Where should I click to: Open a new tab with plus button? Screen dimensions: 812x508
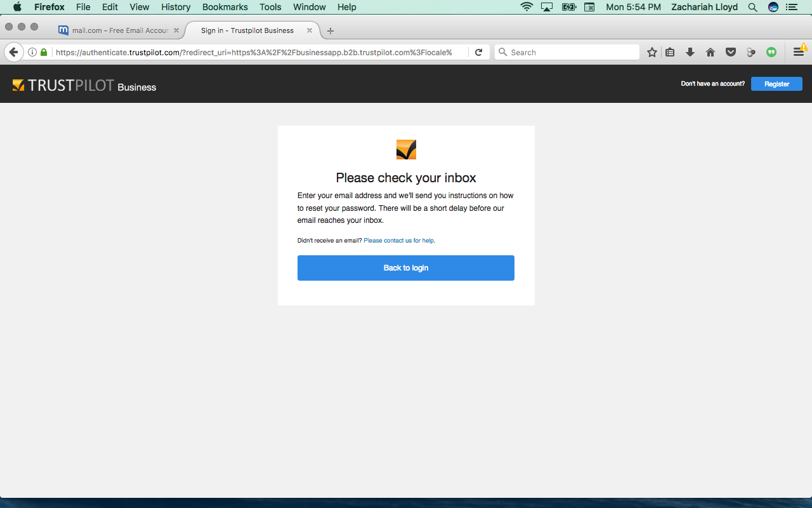click(x=331, y=30)
